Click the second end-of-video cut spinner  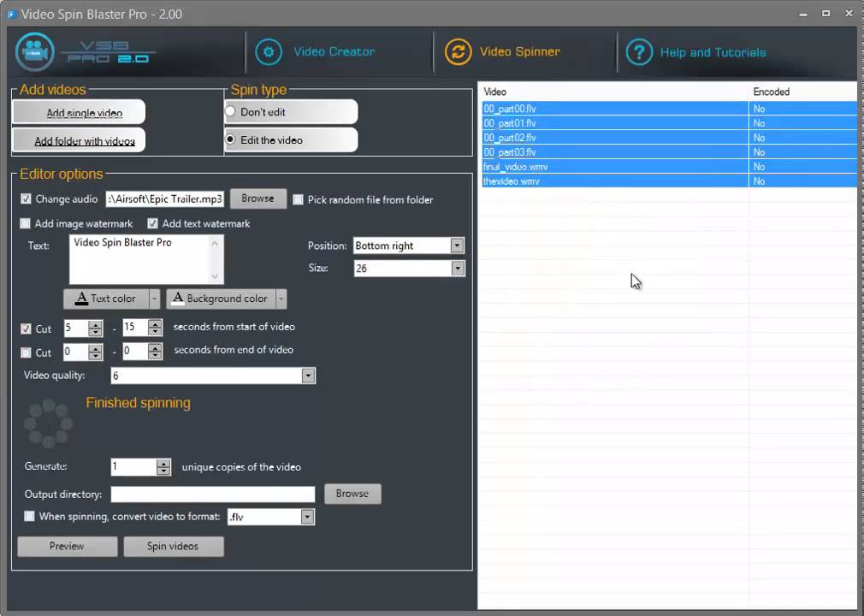pyautogui.click(x=142, y=351)
